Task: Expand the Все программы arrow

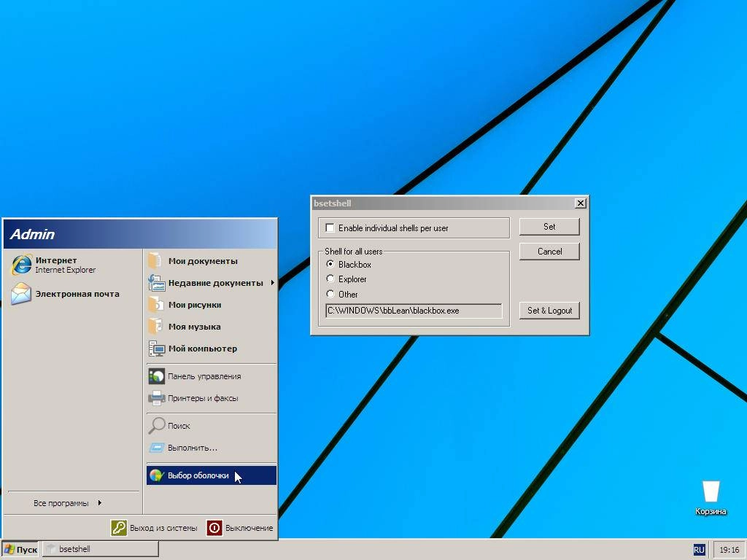Action: point(99,503)
